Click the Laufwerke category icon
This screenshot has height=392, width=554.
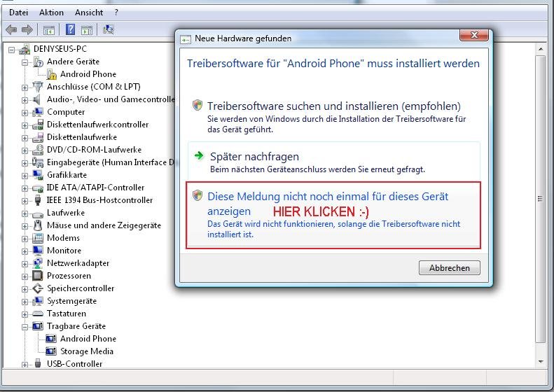tap(38, 213)
